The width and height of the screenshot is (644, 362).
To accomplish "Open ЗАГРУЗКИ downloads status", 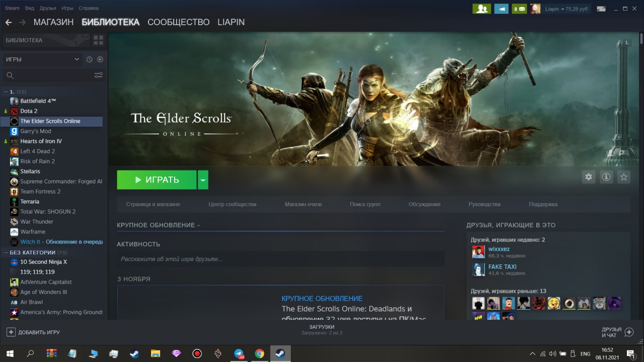I will click(x=322, y=330).
